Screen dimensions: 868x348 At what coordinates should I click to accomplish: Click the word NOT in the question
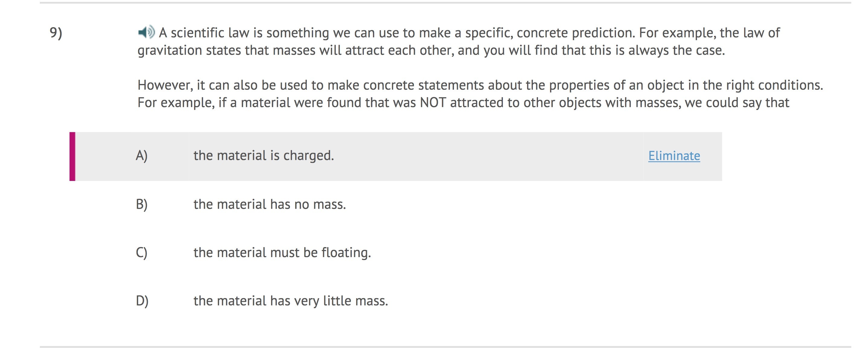pos(433,102)
